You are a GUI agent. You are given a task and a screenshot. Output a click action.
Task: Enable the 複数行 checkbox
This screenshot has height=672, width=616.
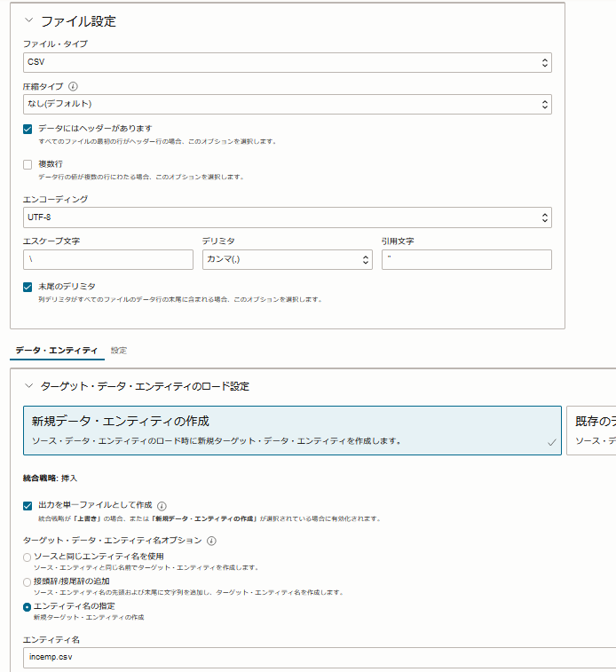coord(28,164)
